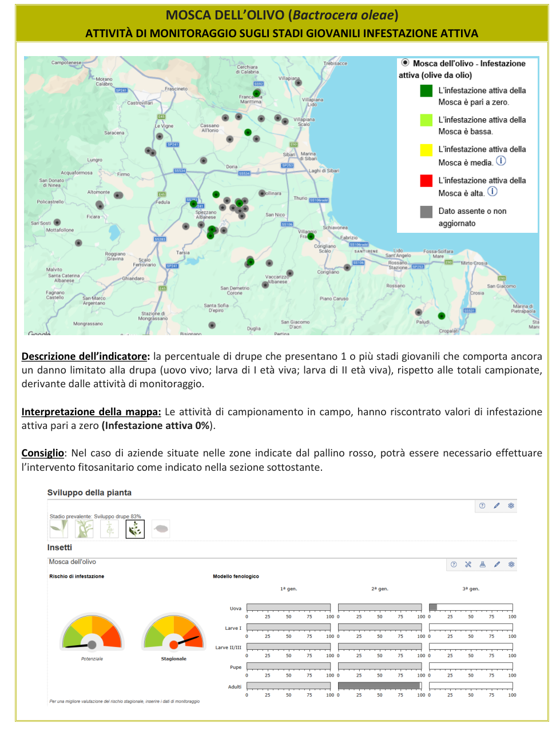
Task: Click Uova progress bar for 1ª gen.
Action: point(289,607)
